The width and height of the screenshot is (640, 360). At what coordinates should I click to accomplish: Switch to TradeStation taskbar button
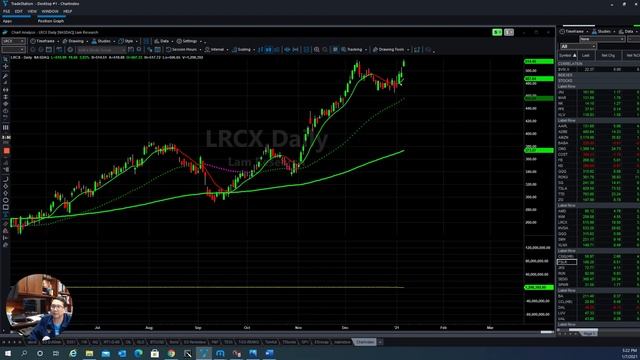pyautogui.click(x=204, y=353)
